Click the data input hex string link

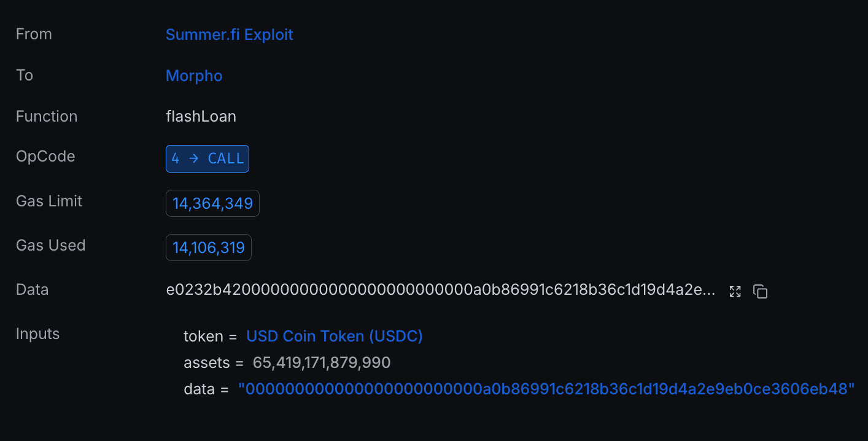546,389
